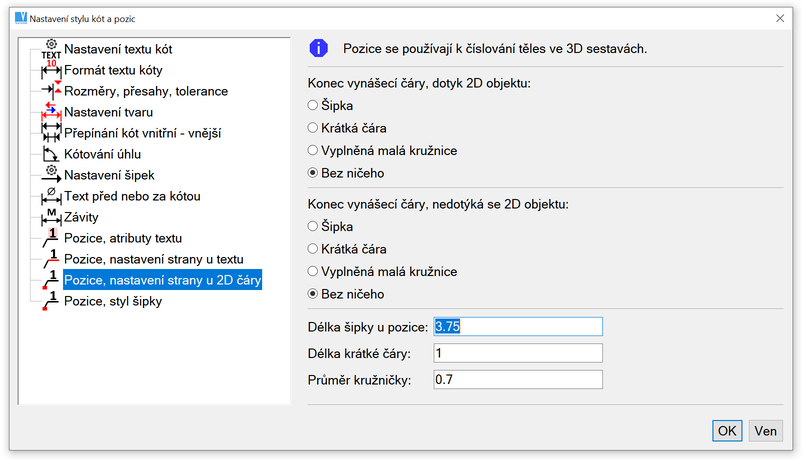Click the Kótování úhlu angle icon

(52, 154)
